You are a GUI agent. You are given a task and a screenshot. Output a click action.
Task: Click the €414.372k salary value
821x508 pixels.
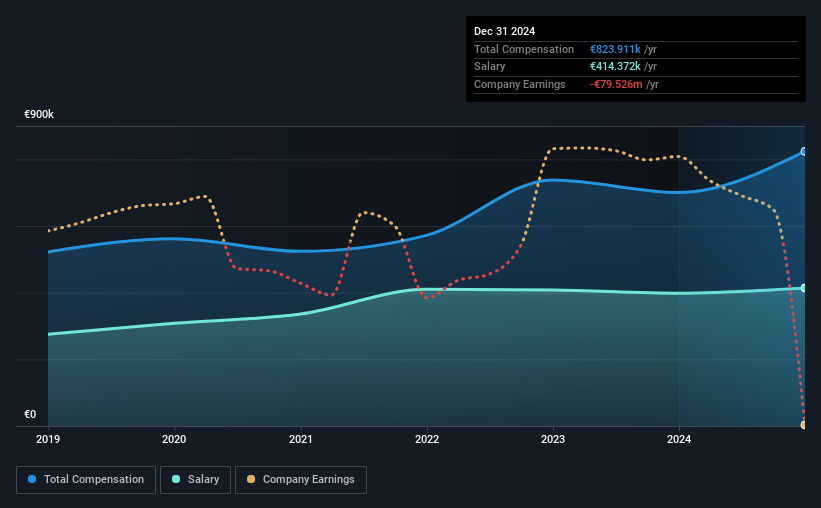[615, 67]
